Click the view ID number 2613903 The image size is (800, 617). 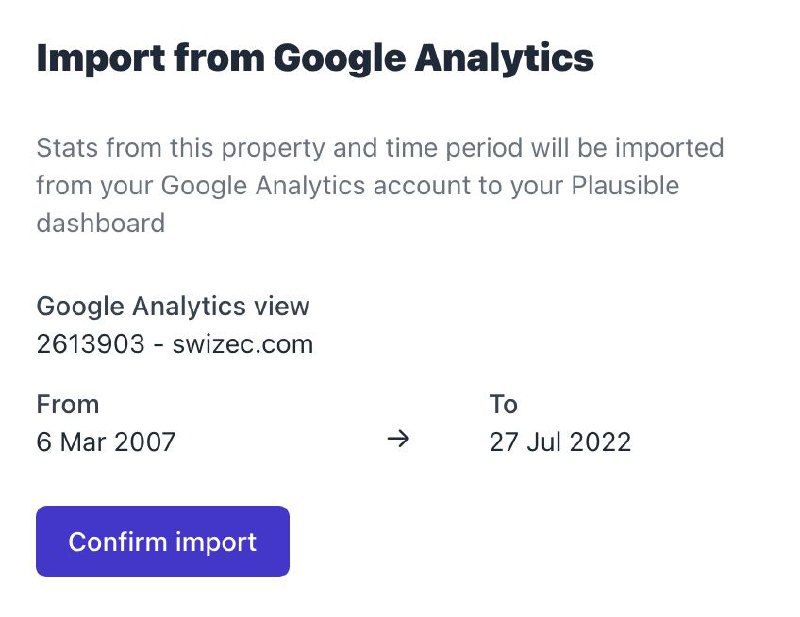click(85, 344)
